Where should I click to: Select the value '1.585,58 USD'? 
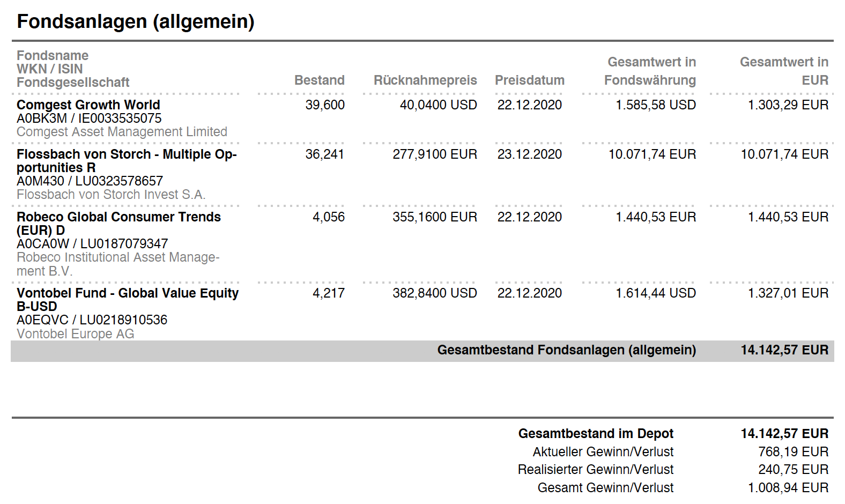[x=656, y=105]
